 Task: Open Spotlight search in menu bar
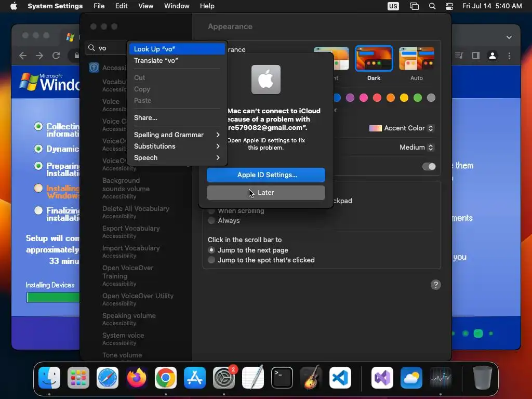[x=432, y=6]
